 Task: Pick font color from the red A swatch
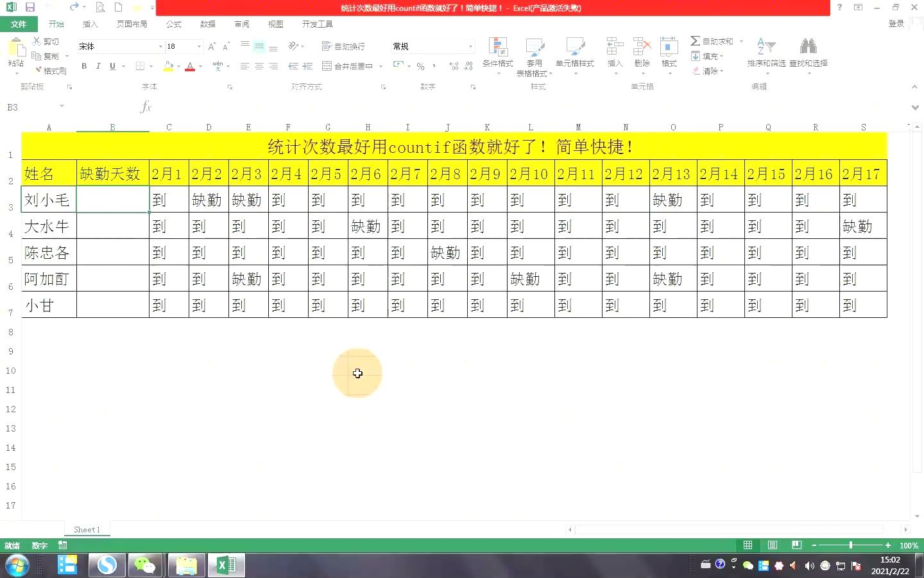point(190,66)
